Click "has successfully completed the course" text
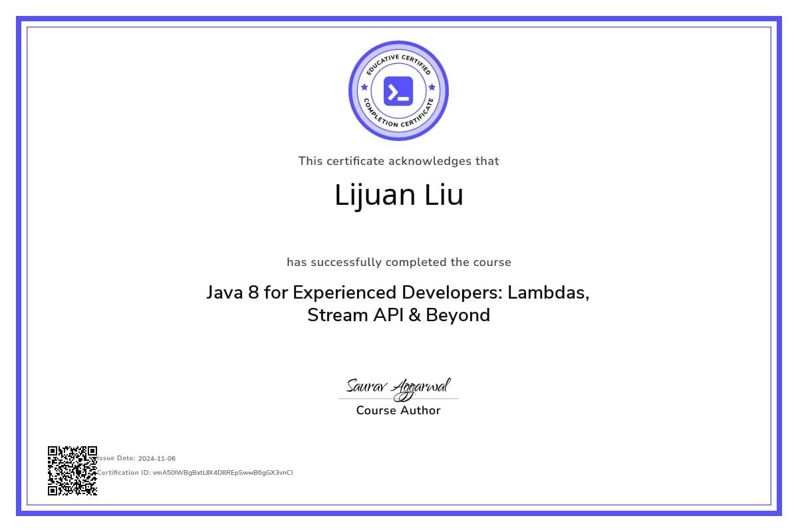Screen dimensions: 798x532 [x=399, y=262]
